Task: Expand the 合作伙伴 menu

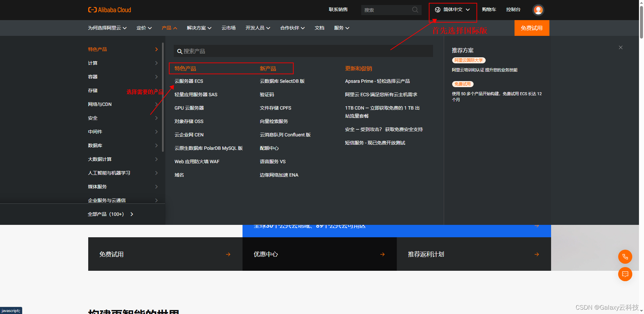Action: (292, 28)
